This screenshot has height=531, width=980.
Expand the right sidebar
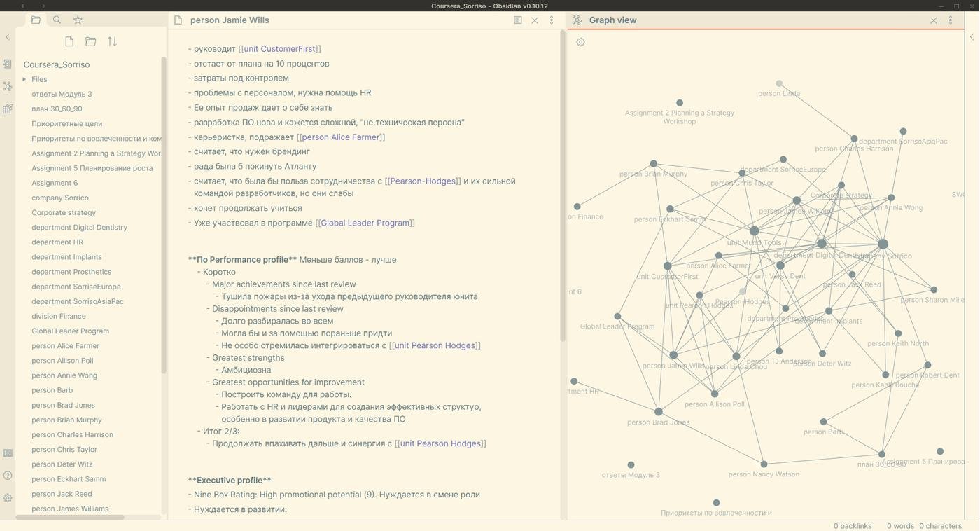click(972, 37)
